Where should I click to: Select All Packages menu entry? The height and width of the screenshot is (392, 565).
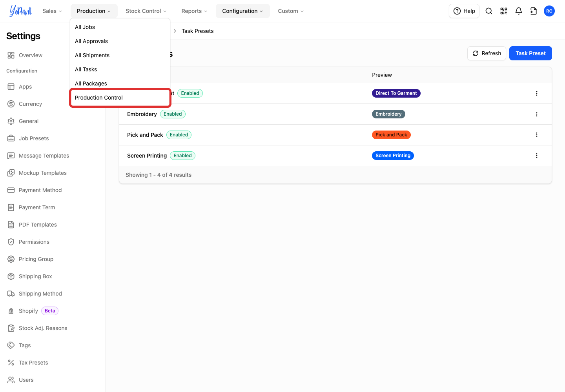coord(120,83)
